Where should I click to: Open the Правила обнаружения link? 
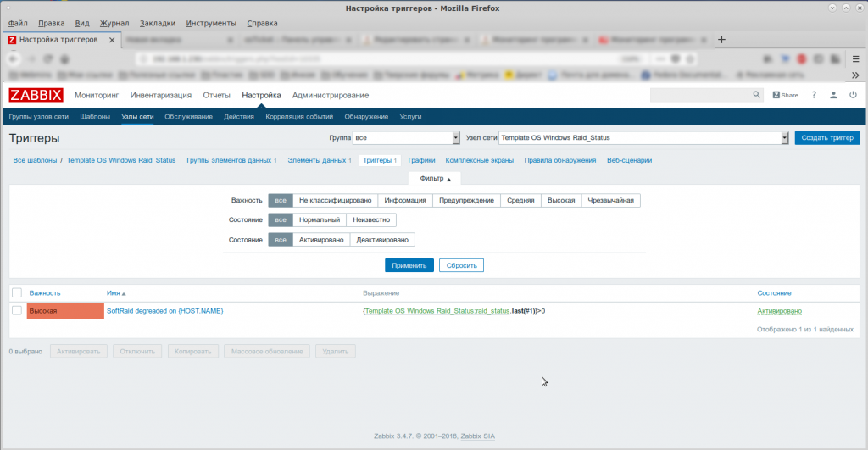coord(560,160)
